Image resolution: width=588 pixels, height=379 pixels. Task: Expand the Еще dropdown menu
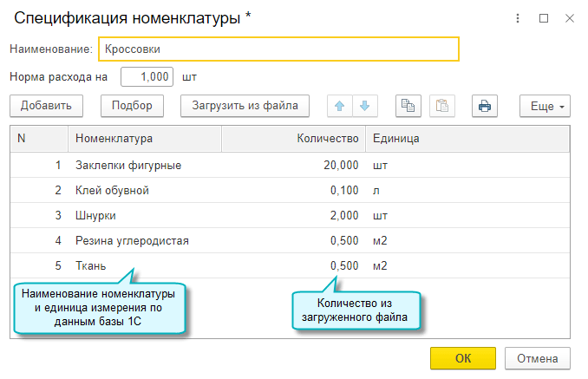545,106
